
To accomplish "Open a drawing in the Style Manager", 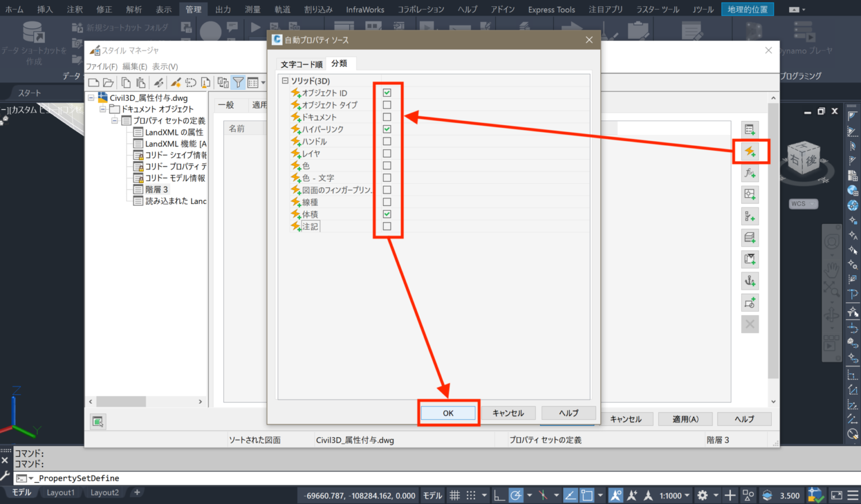I will point(109,82).
